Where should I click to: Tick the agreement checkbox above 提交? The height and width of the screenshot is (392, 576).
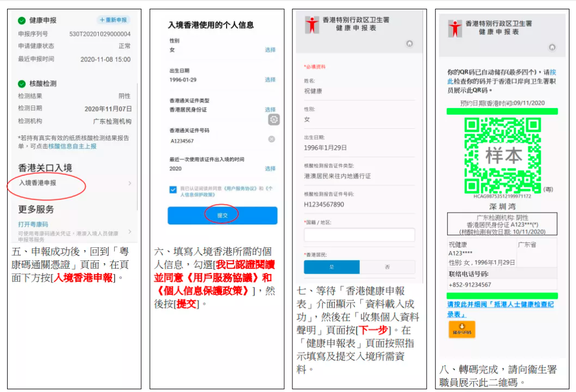tap(173, 190)
